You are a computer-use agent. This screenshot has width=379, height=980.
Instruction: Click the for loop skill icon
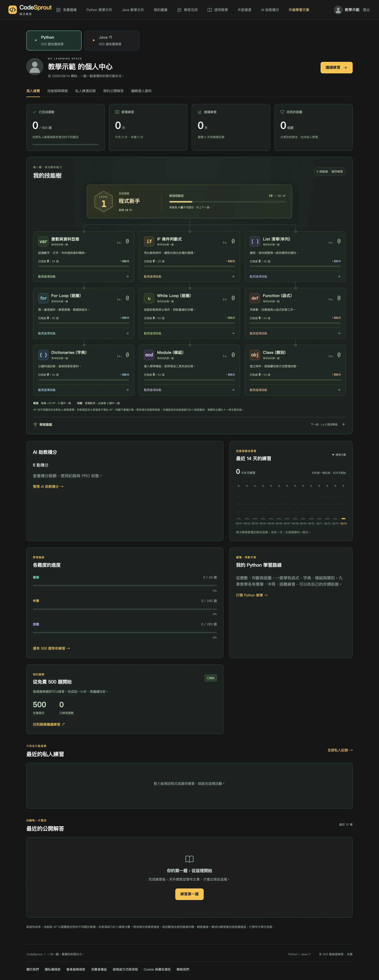coord(43,298)
